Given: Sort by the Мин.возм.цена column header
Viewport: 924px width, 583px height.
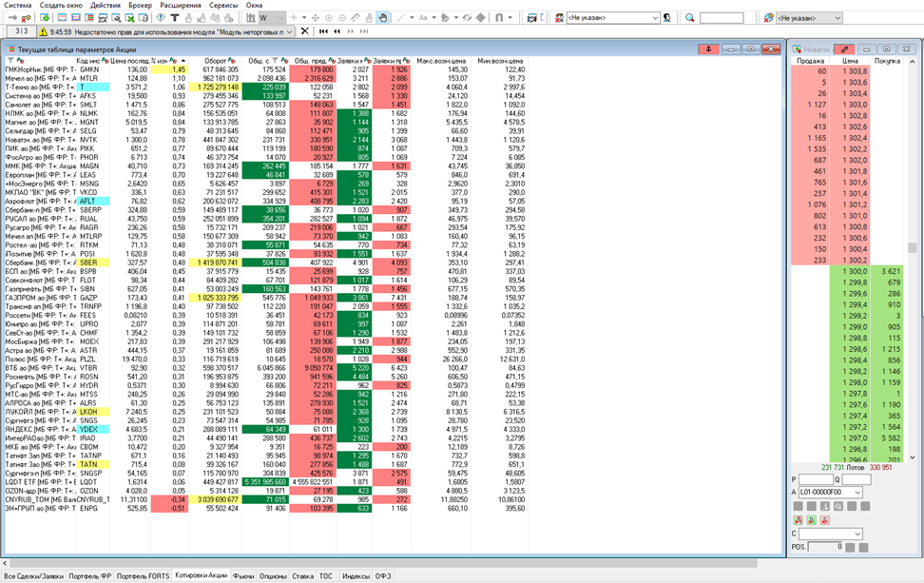Looking at the screenshot, I should [x=500, y=61].
